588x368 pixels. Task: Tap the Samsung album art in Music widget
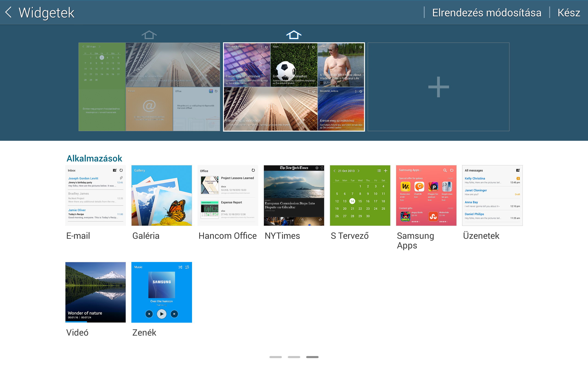point(161,285)
